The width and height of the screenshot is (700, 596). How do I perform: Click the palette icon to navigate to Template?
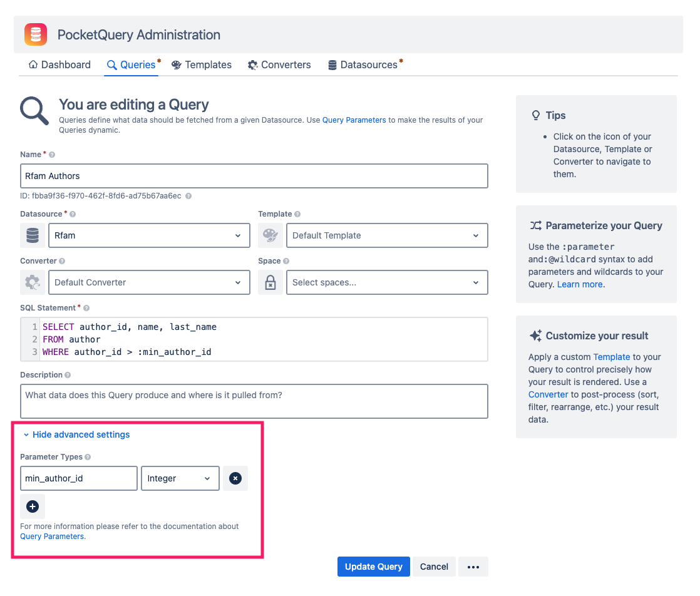coord(270,235)
